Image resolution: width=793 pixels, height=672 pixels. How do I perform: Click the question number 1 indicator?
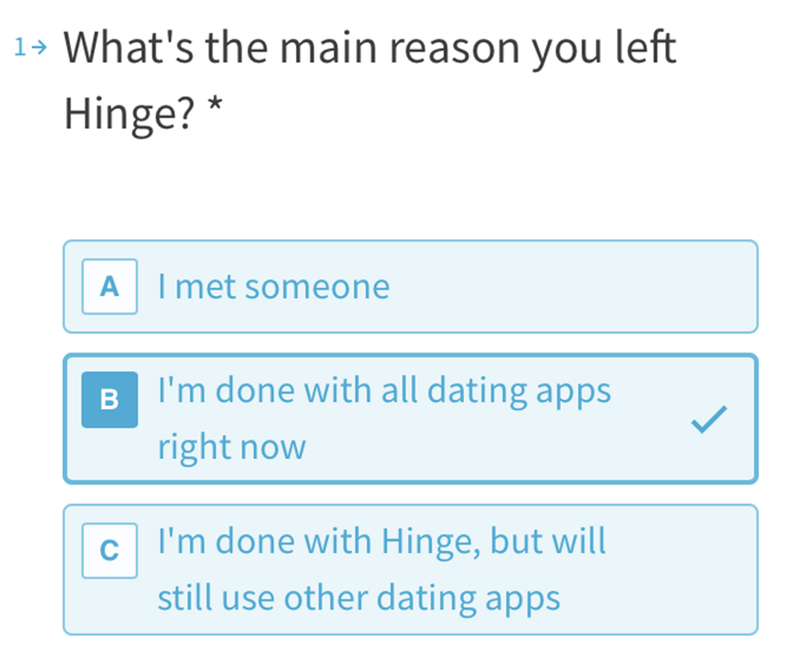pos(20,46)
